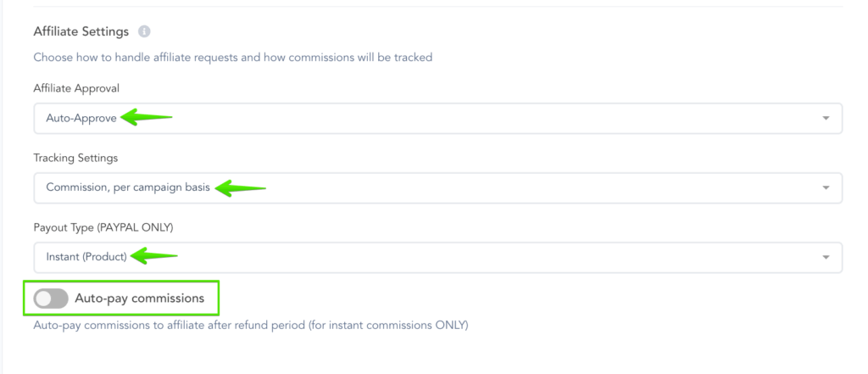Open the Instant (Product) payout dropdown

437,258
